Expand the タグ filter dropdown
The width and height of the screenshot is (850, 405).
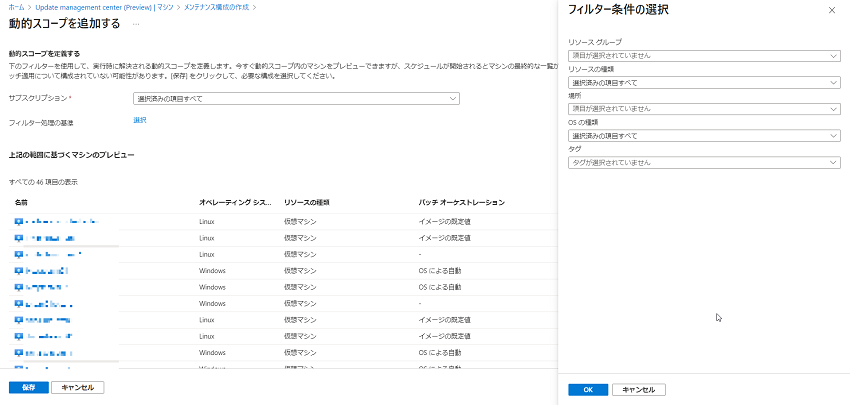tap(703, 161)
